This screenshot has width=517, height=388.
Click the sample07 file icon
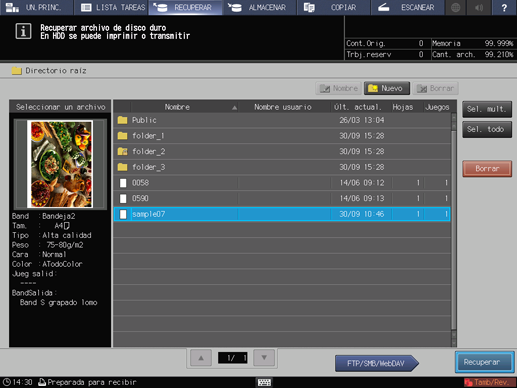pos(123,214)
